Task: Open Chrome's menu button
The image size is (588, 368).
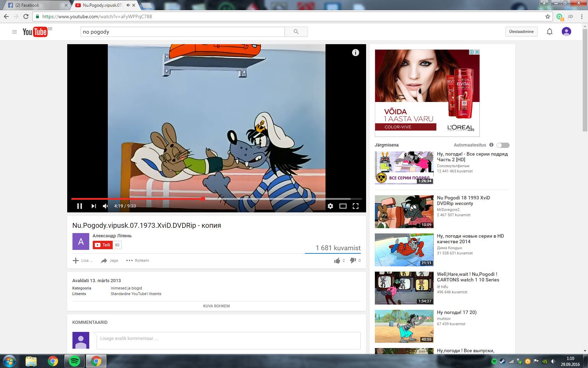Action: 581,16
